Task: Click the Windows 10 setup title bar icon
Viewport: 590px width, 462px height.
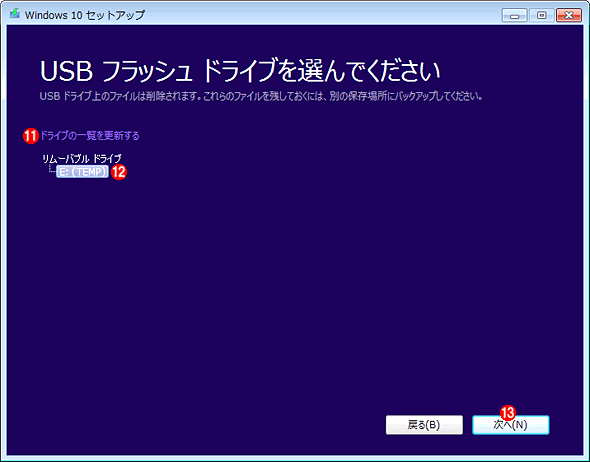Action: (x=15, y=14)
